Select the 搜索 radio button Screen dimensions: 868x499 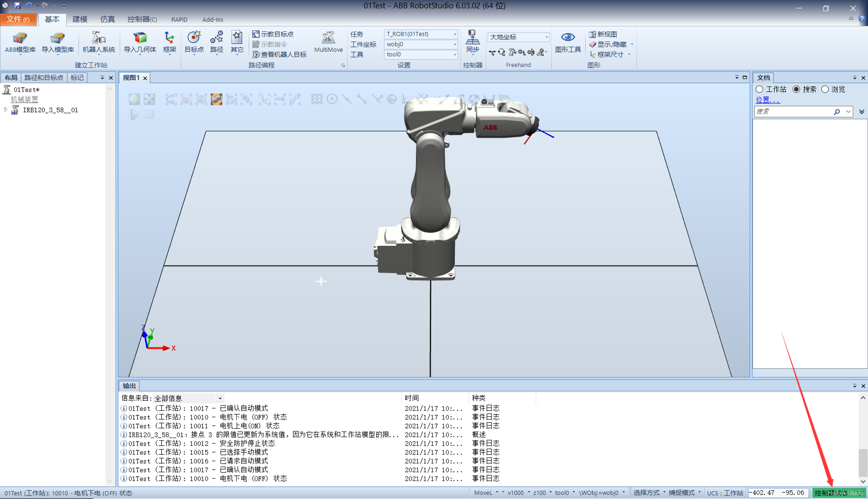[797, 89]
